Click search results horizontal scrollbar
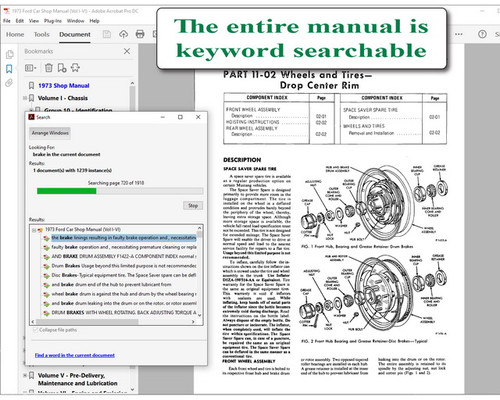Screen dimensions: 500x400 click(x=87, y=322)
